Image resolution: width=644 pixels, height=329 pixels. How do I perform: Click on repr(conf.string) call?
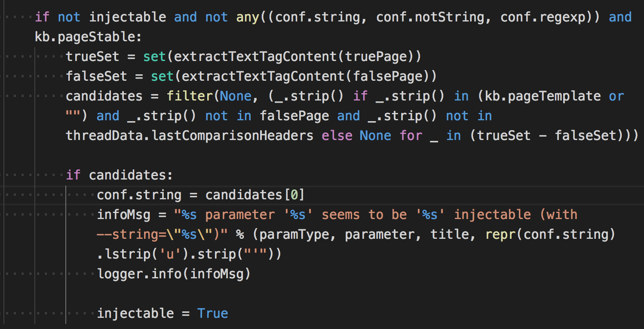point(551,235)
